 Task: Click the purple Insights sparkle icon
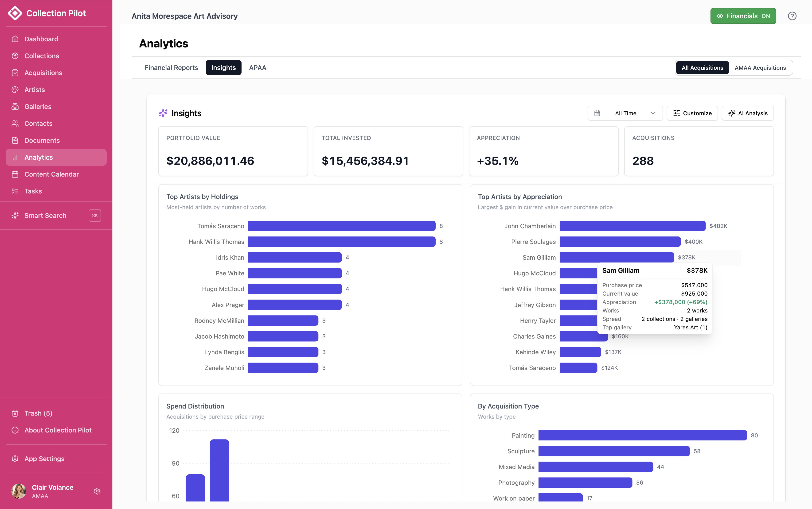tap(163, 113)
